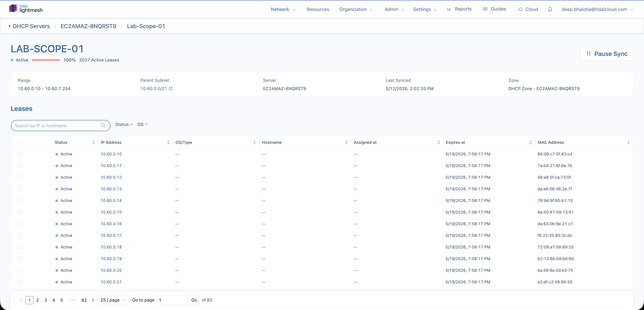Check the lease row for 10.60.0.16
Image resolution: width=644 pixels, height=310 pixels.
(20, 224)
